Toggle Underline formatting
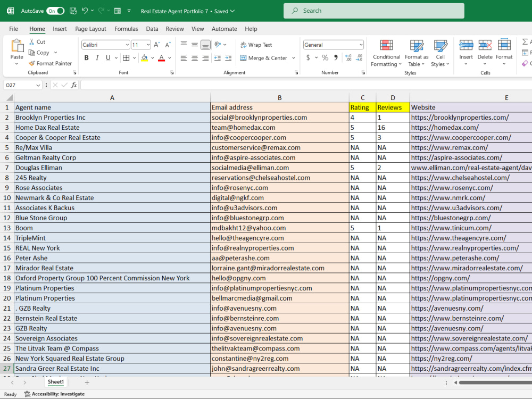 [x=108, y=58]
